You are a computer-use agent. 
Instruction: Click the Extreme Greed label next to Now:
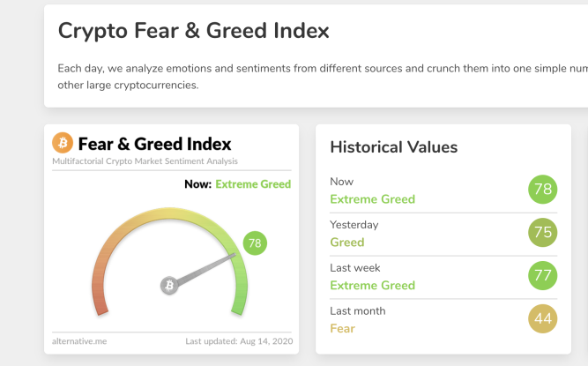[x=253, y=184]
